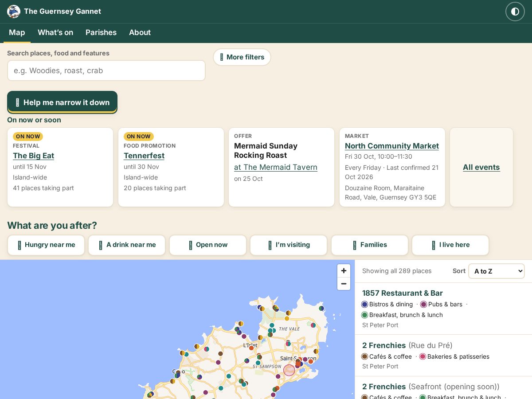Click the 'Showing all 289 places' text

397,271
